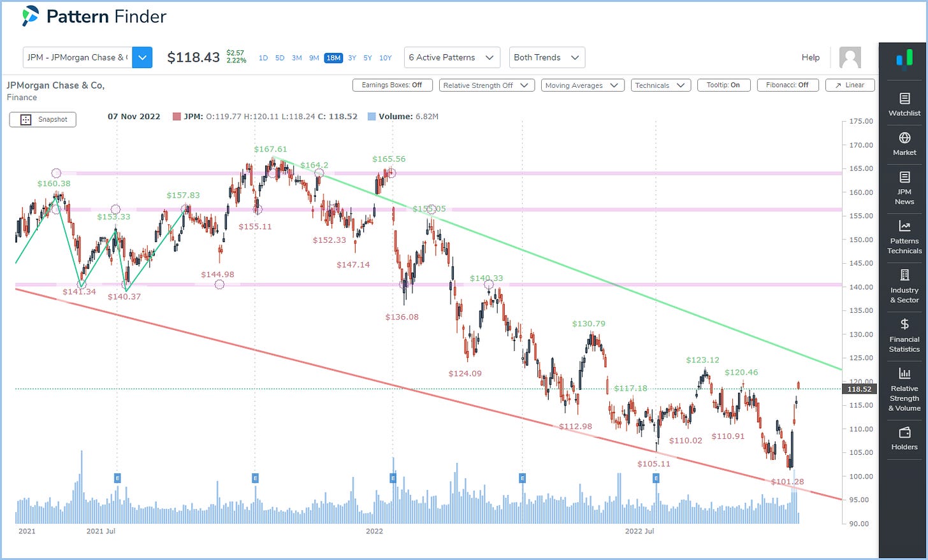Switch the Linear scale toggle
The width and height of the screenshot is (928, 560).
tap(850, 85)
